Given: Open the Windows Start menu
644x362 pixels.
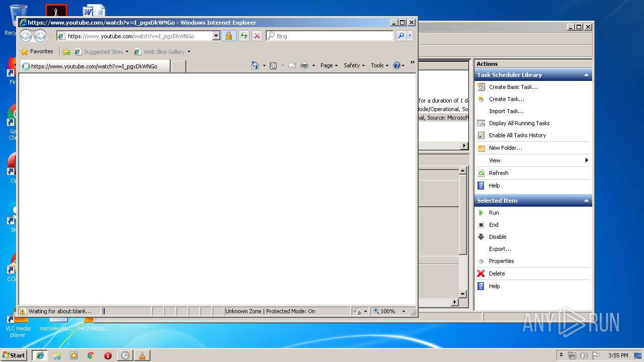Looking at the screenshot, I should [x=14, y=355].
